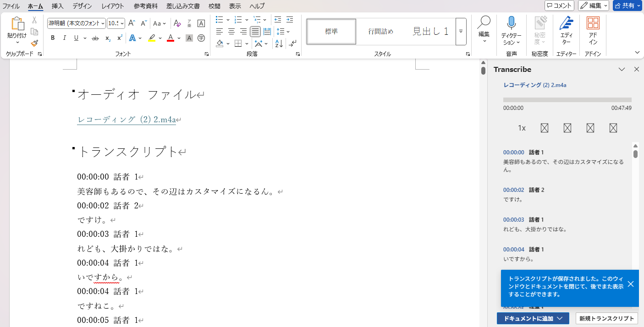Viewport: 644px width, 327px height.
Task: Select the Format Painter tool
Action: (x=34, y=44)
